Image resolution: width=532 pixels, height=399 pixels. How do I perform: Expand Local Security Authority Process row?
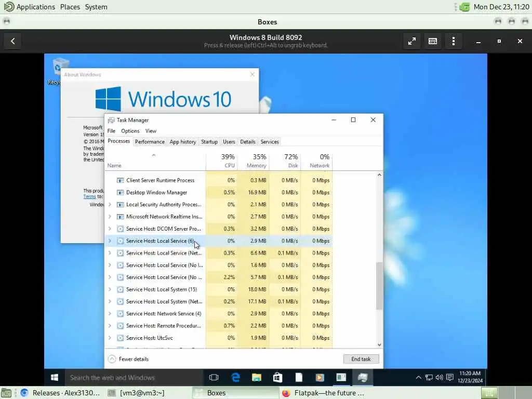(110, 205)
